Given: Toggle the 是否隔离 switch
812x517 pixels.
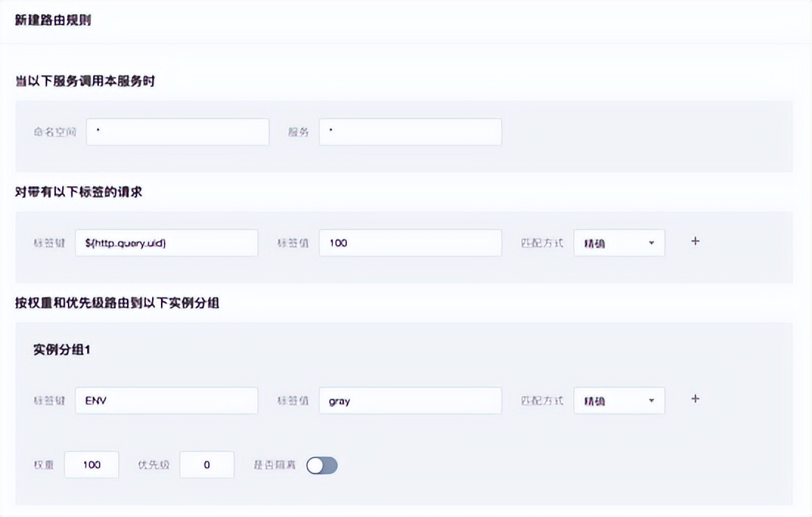Looking at the screenshot, I should point(322,465).
